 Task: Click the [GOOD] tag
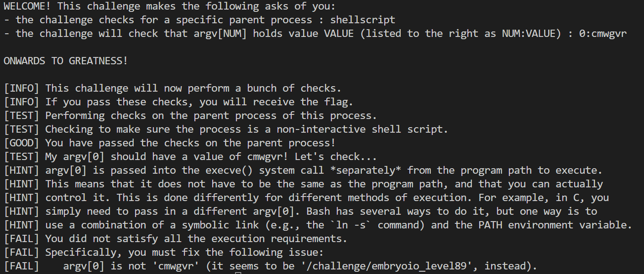pyautogui.click(x=21, y=143)
